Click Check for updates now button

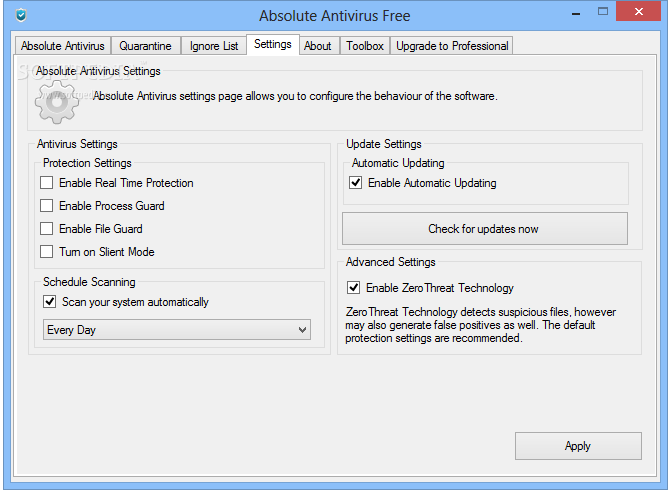tap(485, 229)
